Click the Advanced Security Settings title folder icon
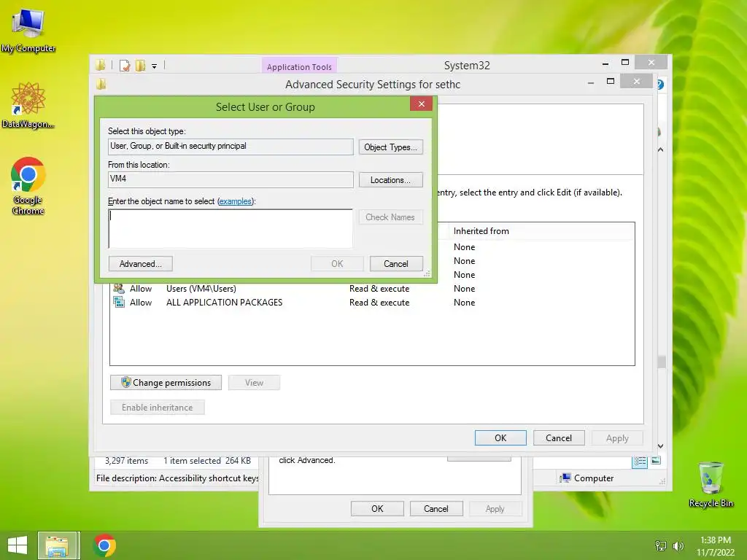 tap(101, 85)
